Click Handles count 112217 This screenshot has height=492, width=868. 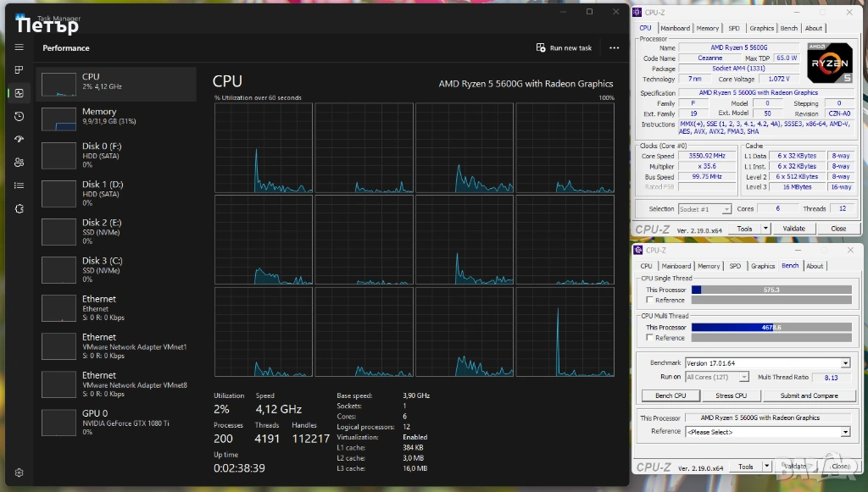[310, 439]
